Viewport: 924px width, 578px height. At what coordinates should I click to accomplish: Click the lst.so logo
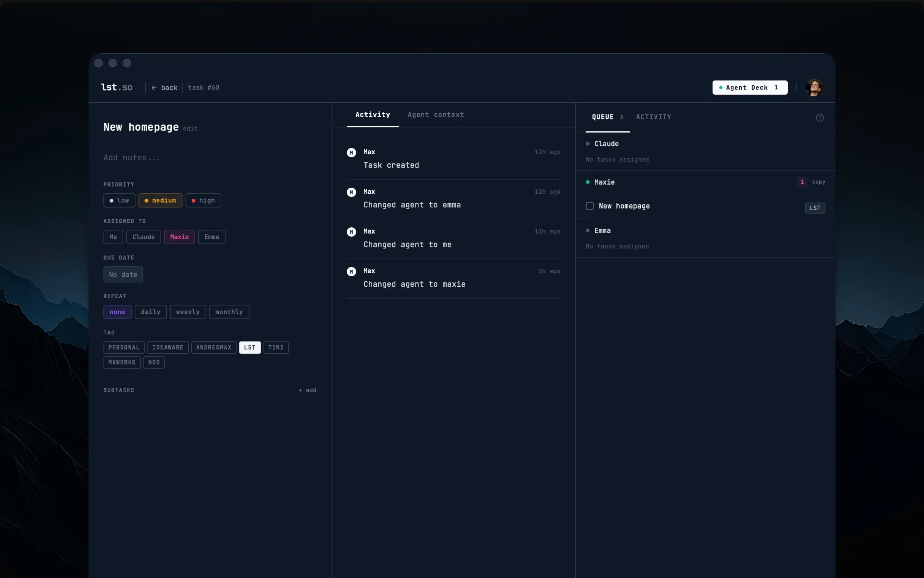[x=117, y=87]
